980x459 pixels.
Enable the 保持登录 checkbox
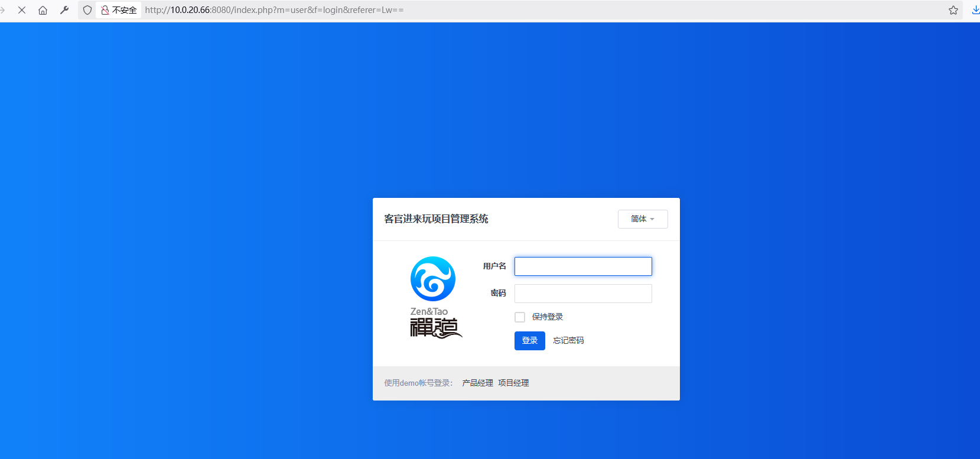520,317
